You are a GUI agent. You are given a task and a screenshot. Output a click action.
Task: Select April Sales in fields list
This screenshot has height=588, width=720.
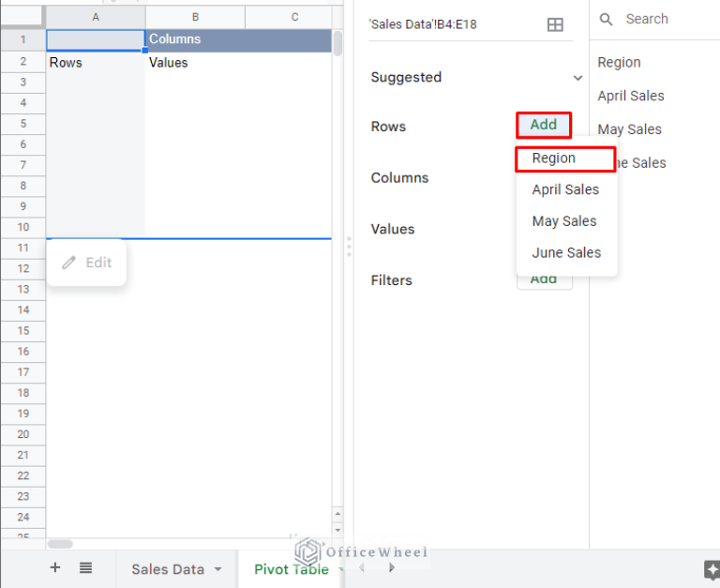coord(630,96)
